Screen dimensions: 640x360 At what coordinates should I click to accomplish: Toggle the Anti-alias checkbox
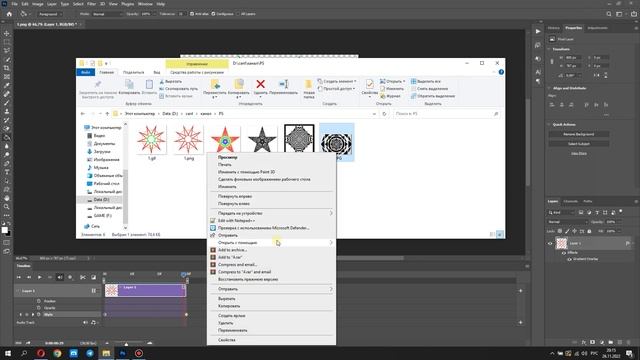click(192, 14)
